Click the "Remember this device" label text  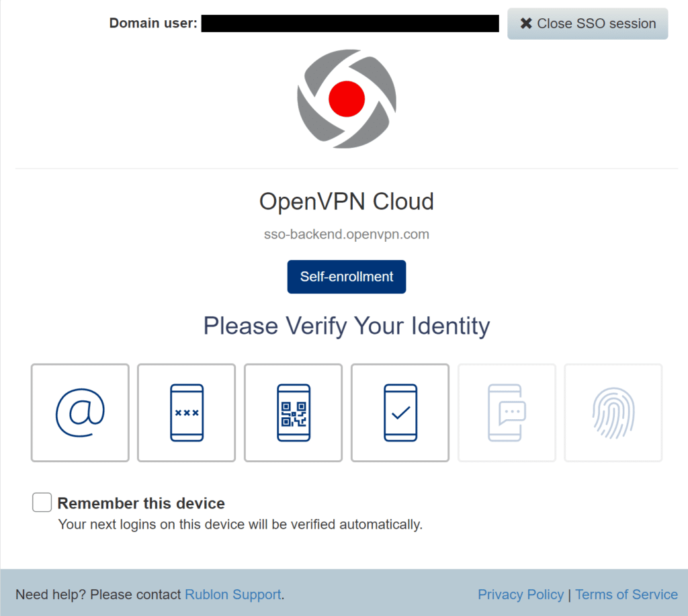tap(141, 503)
